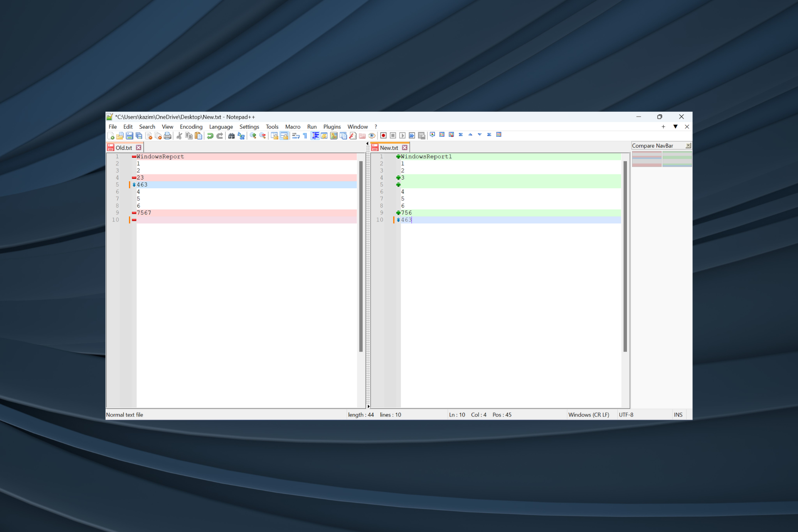The height and width of the screenshot is (532, 798).
Task: Click Run Macro Multiple Times icon
Action: coord(412,135)
